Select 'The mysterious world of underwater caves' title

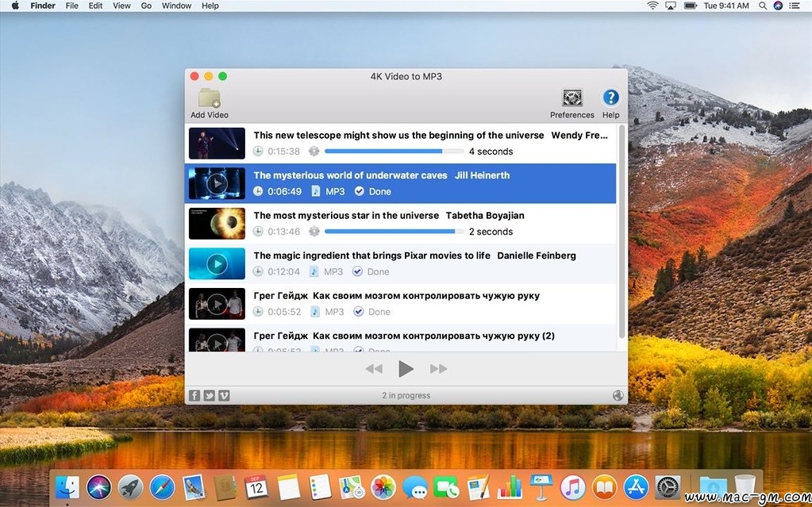350,175
